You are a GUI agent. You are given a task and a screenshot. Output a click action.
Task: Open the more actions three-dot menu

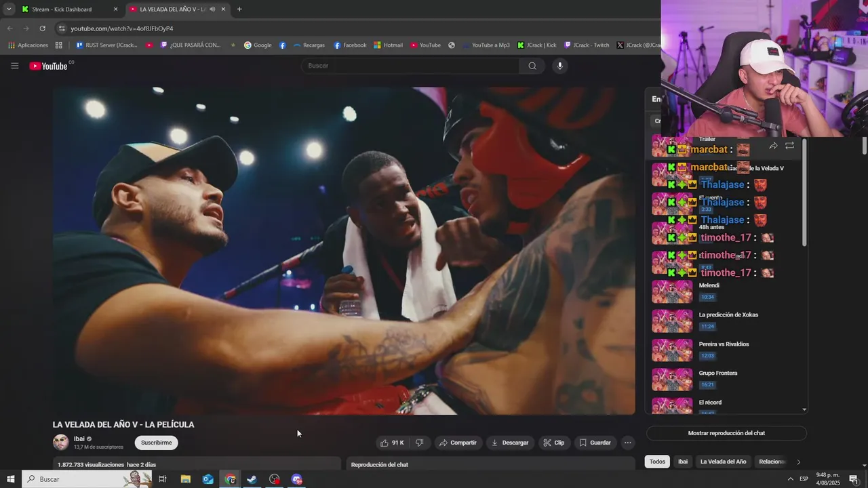pyautogui.click(x=628, y=443)
